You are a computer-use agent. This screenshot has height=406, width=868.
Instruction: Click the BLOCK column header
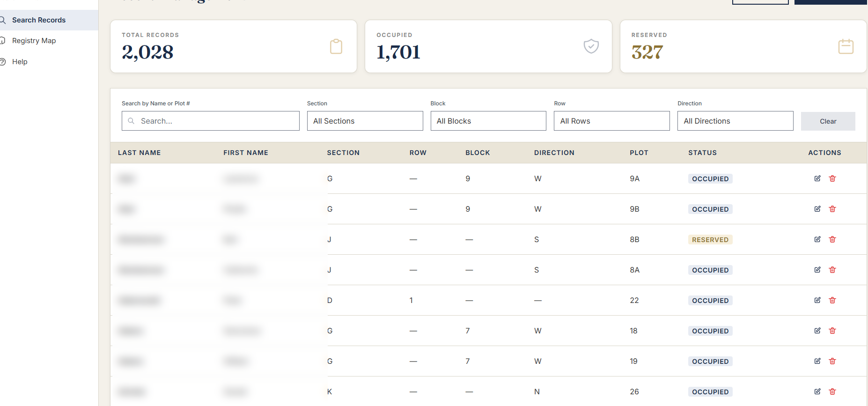pos(478,153)
